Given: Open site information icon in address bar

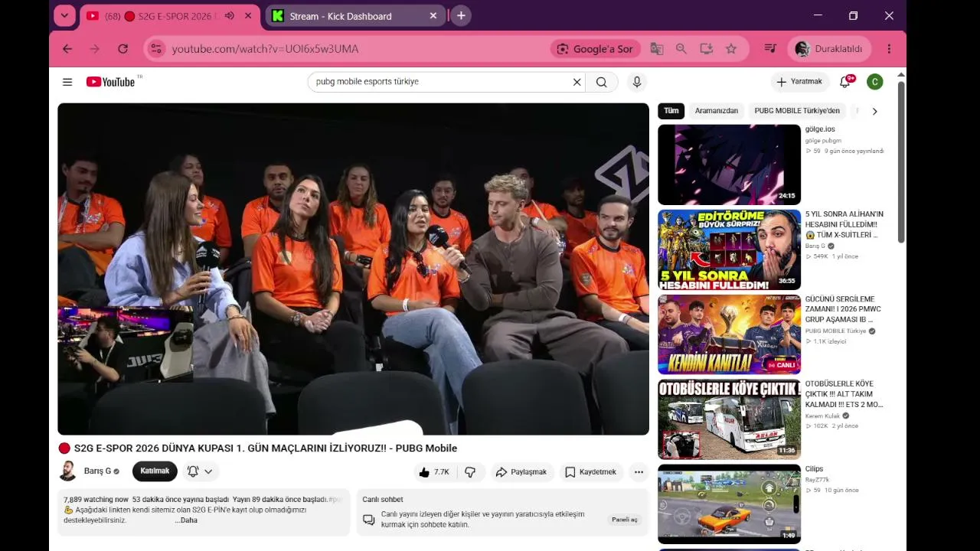Looking at the screenshot, I should click(x=156, y=49).
